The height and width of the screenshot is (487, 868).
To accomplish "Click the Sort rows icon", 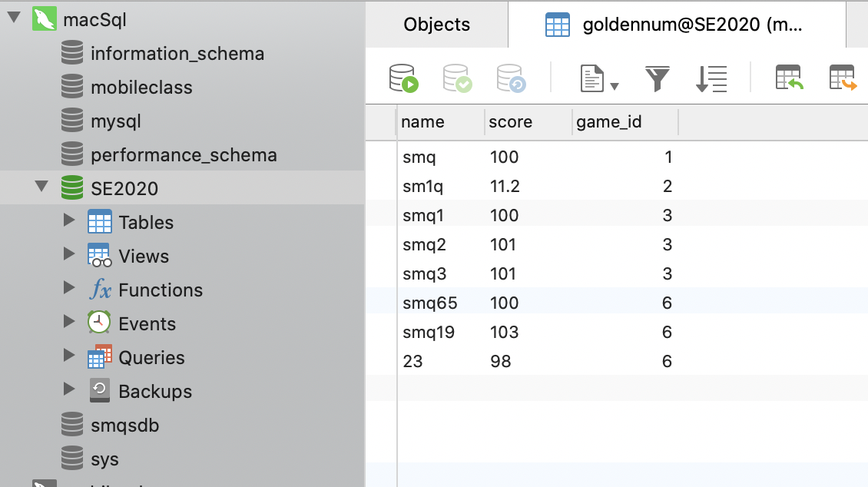I will pos(711,78).
